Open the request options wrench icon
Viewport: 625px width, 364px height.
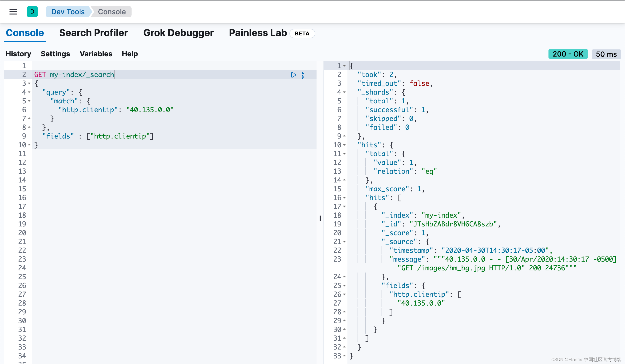coord(303,75)
